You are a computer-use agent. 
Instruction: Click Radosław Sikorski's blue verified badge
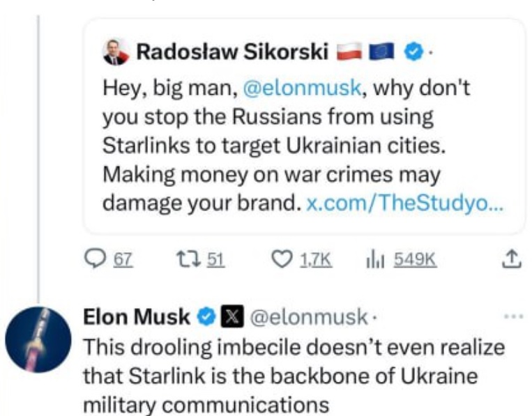pos(414,52)
